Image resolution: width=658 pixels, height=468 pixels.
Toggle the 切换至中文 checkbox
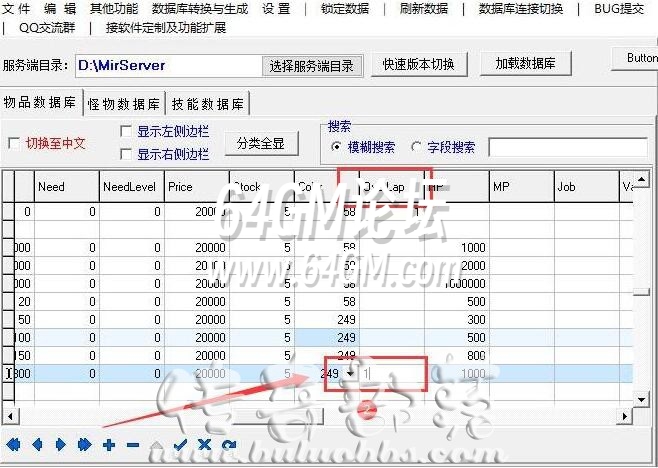[x=14, y=144]
